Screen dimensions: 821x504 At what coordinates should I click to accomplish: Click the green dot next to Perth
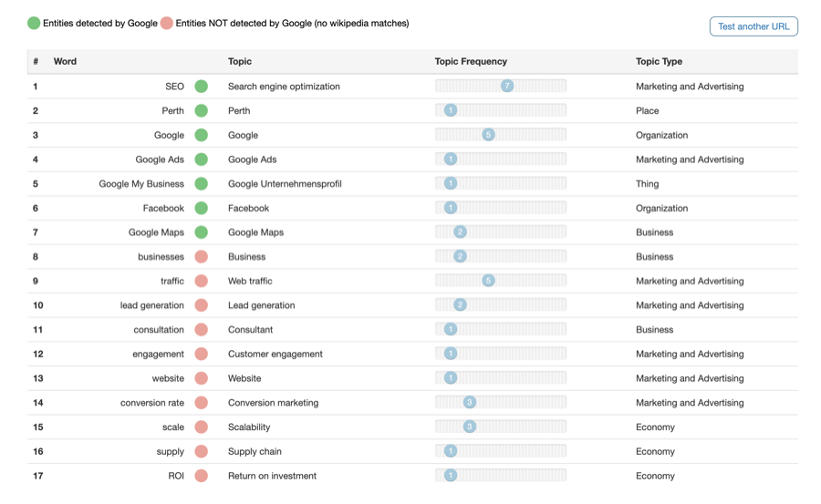click(201, 111)
